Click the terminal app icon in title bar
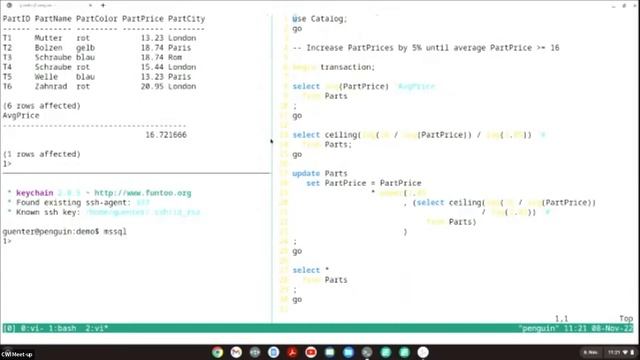This screenshot has height=360, width=640. coord(9,5)
